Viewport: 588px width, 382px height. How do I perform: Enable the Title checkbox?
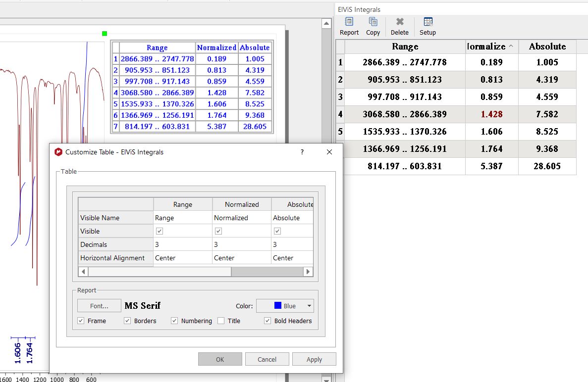point(221,321)
